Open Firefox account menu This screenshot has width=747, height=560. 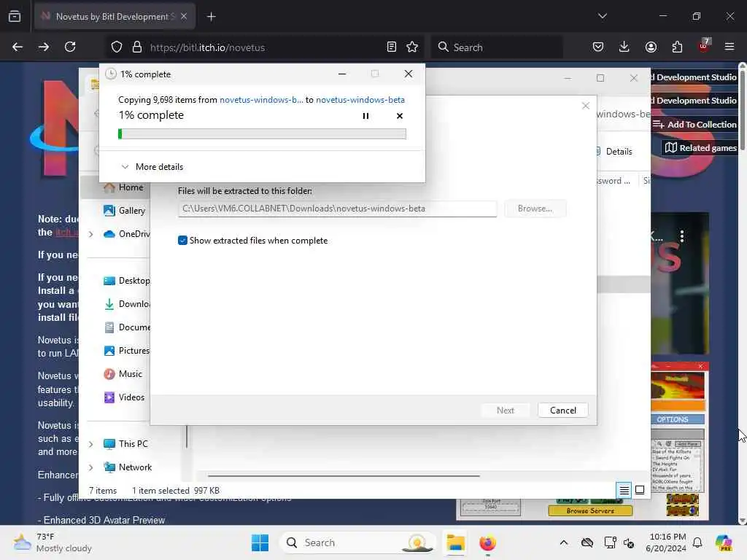pos(651,47)
